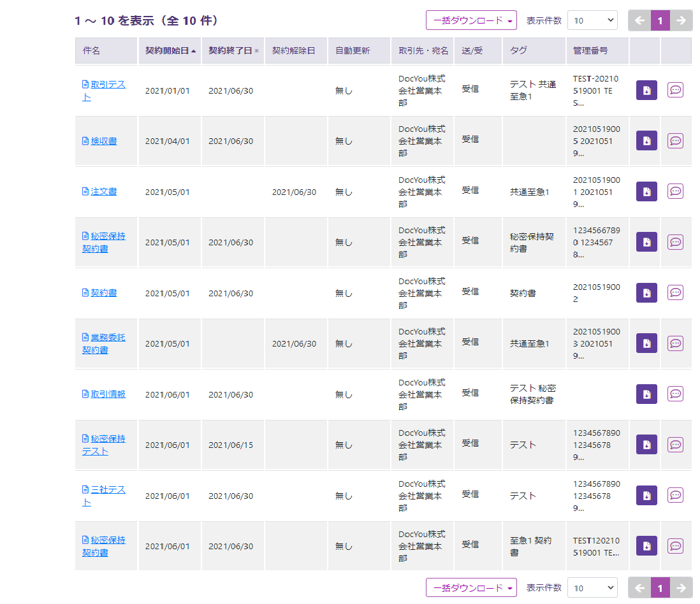Expand the top 表示件数 selector

(592, 20)
